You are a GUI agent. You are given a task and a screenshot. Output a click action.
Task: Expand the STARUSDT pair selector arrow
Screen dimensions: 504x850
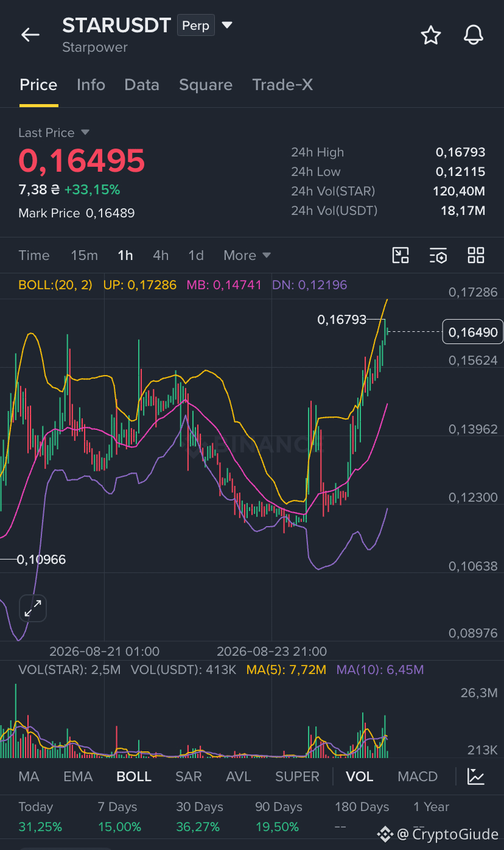tap(227, 26)
